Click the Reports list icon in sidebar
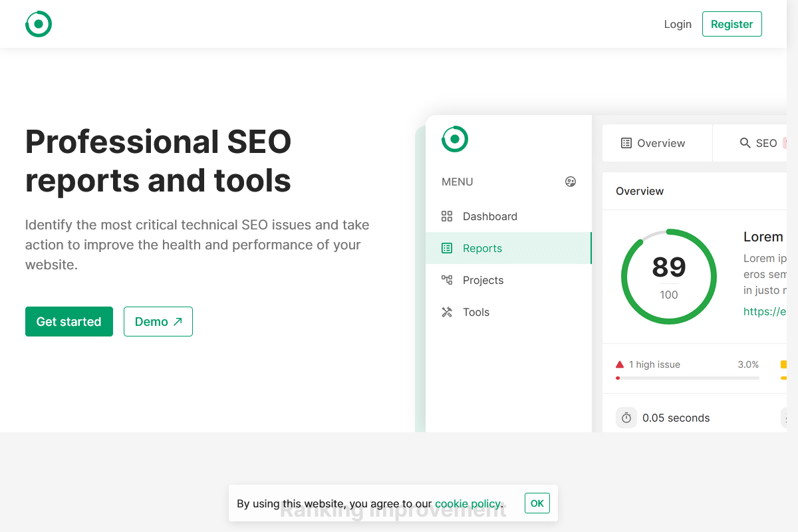798x532 pixels. point(447,248)
